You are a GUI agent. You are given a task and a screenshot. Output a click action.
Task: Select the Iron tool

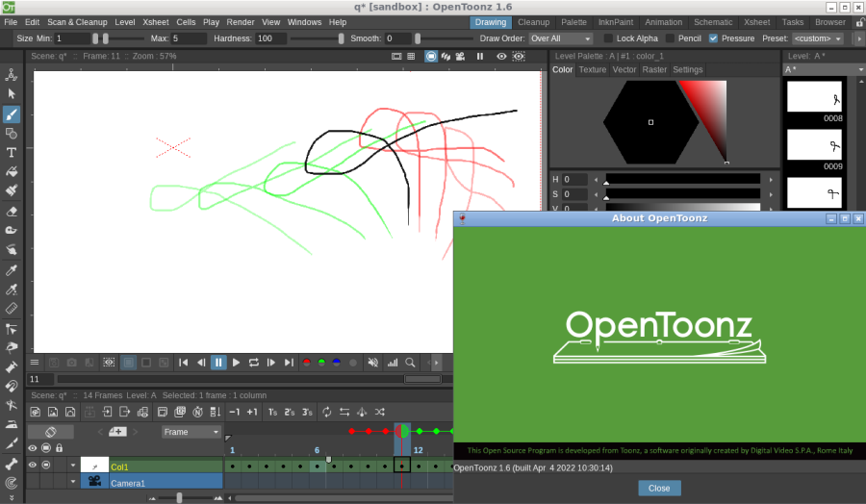click(x=11, y=424)
